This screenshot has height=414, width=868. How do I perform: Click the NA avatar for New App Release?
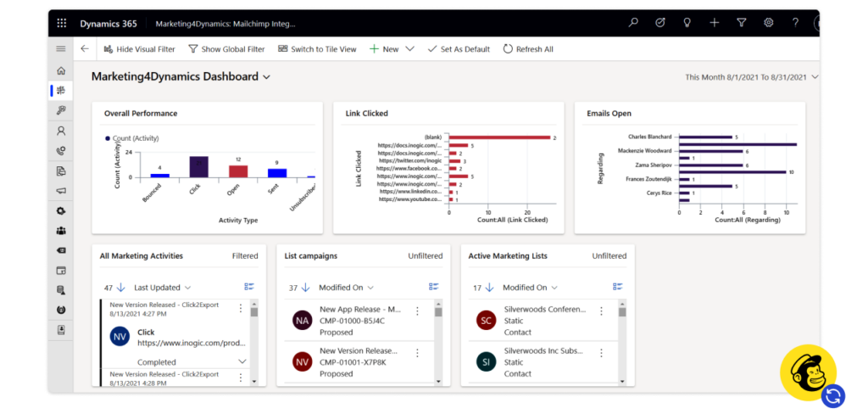tap(303, 321)
